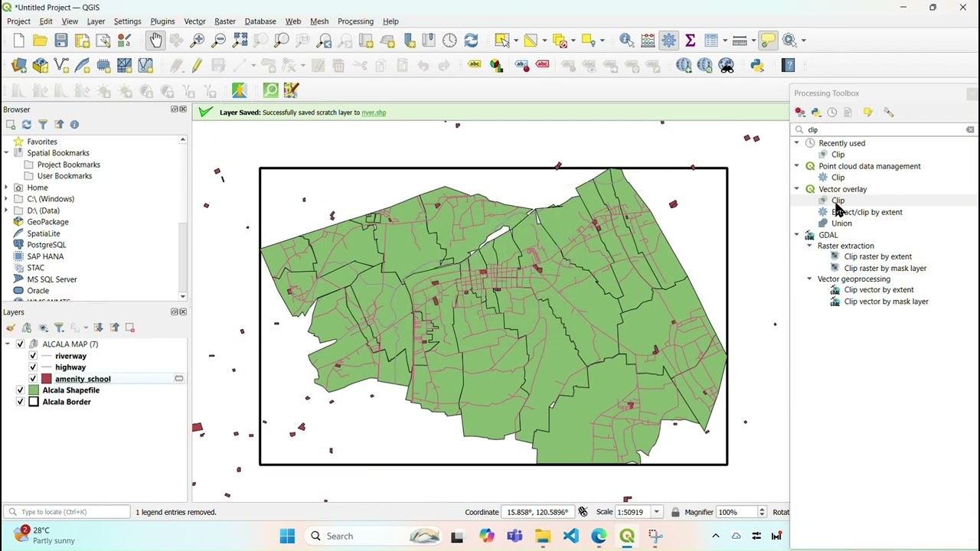Viewport: 980px width, 551px height.
Task: Activate the Zoom In magnifier tool
Action: [198, 41]
